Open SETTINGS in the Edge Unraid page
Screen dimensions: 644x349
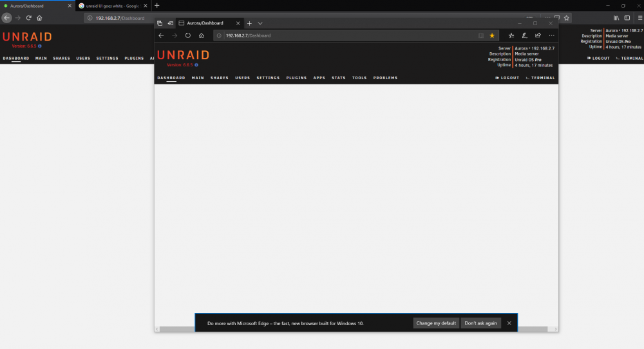(x=268, y=78)
